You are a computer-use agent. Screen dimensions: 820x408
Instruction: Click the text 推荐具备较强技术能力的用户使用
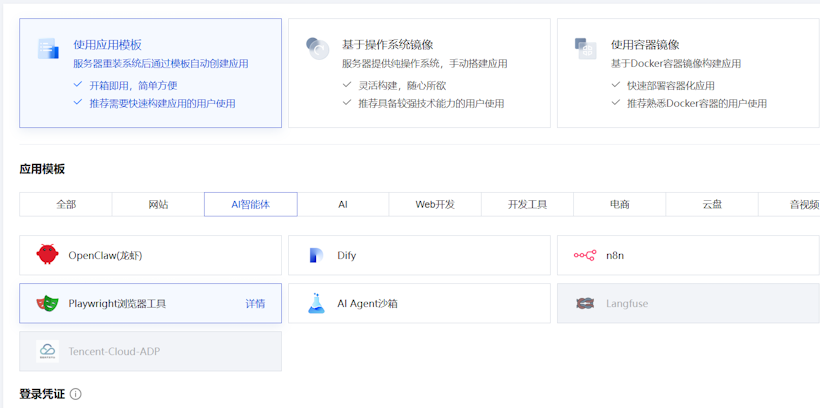(431, 104)
